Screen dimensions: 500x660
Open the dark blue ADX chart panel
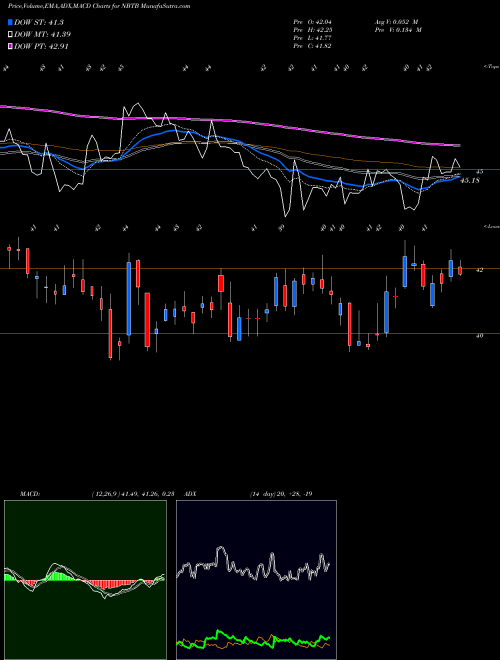(x=256, y=580)
